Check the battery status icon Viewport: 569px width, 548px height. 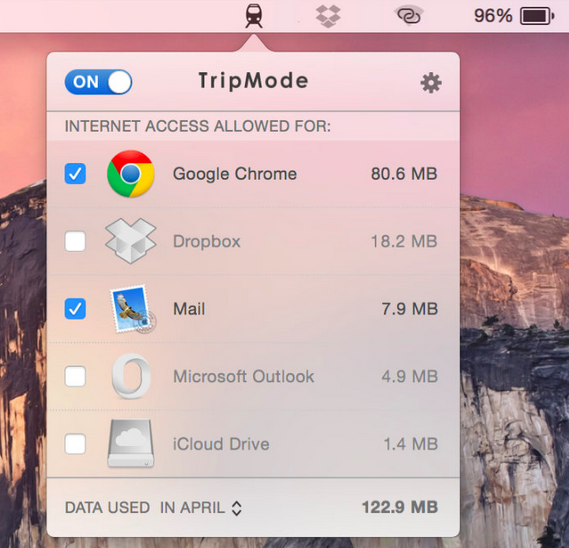coord(537,16)
